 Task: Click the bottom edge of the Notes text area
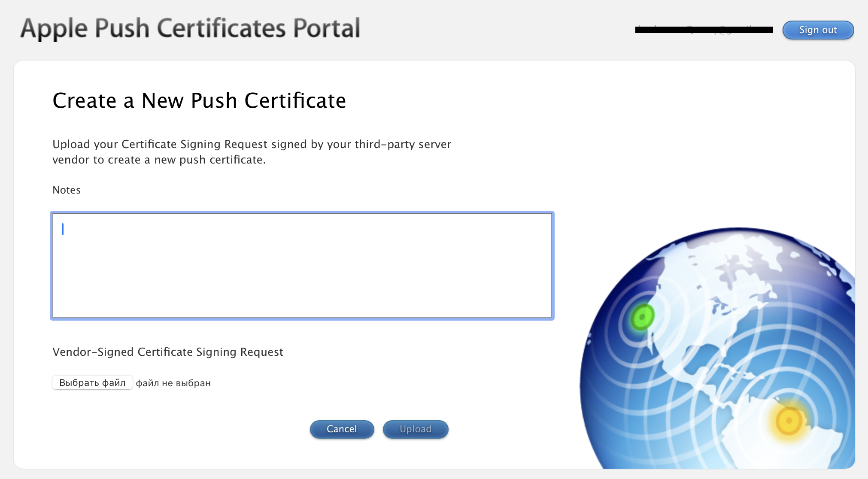click(x=302, y=318)
